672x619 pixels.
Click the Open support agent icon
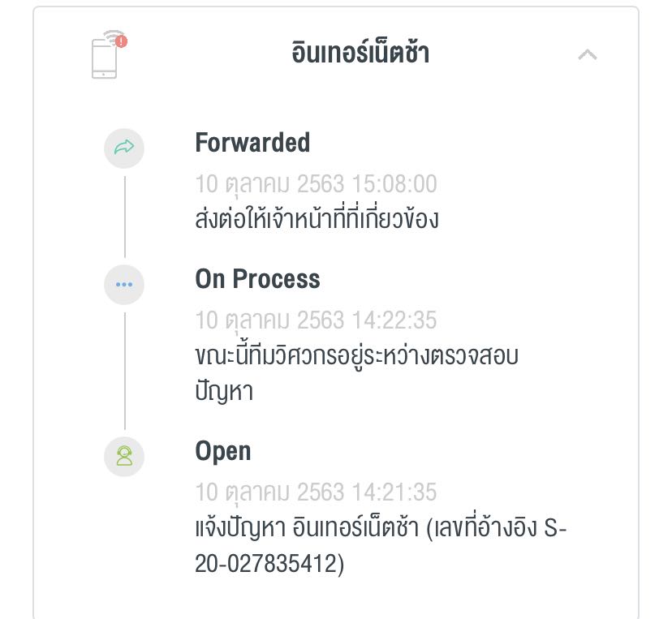click(x=124, y=456)
